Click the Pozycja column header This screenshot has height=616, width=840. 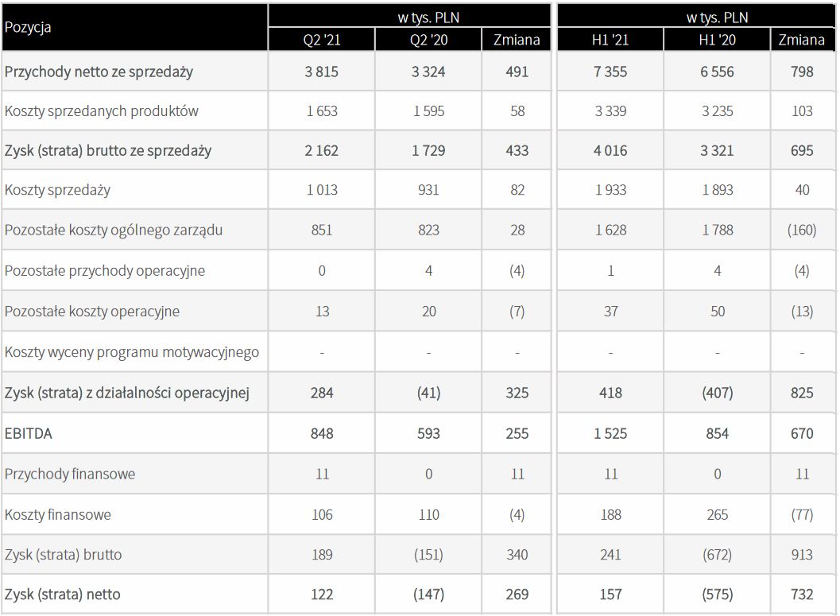29,27
